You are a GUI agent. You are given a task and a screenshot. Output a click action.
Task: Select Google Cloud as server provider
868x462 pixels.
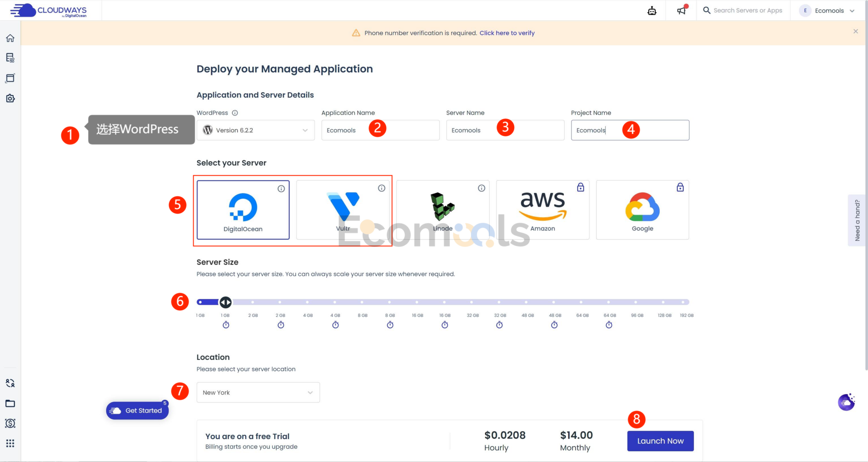click(x=642, y=210)
